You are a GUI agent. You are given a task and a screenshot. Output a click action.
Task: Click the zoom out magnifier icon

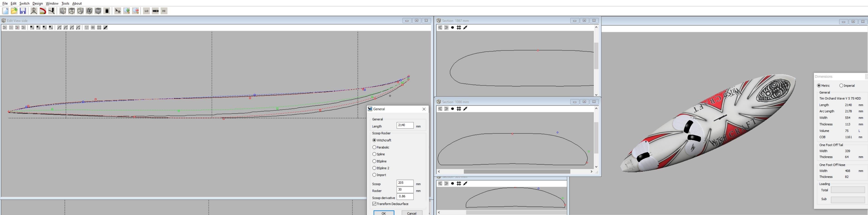[x=135, y=11]
